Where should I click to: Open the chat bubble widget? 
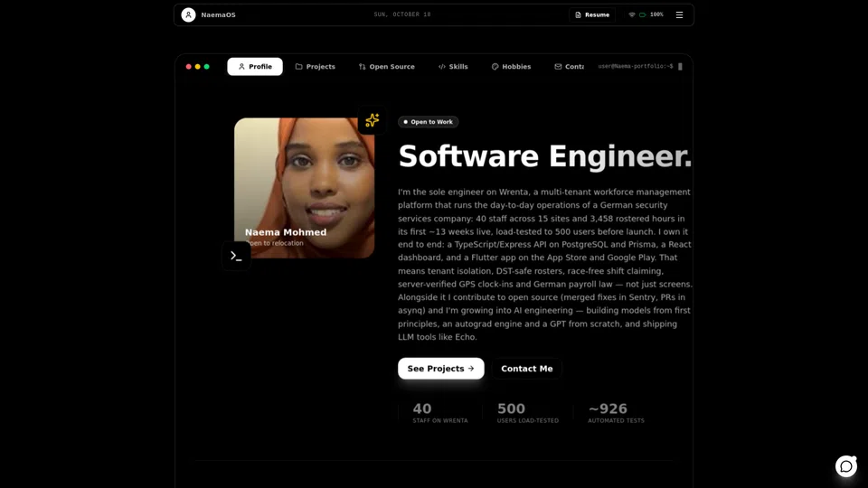(846, 466)
